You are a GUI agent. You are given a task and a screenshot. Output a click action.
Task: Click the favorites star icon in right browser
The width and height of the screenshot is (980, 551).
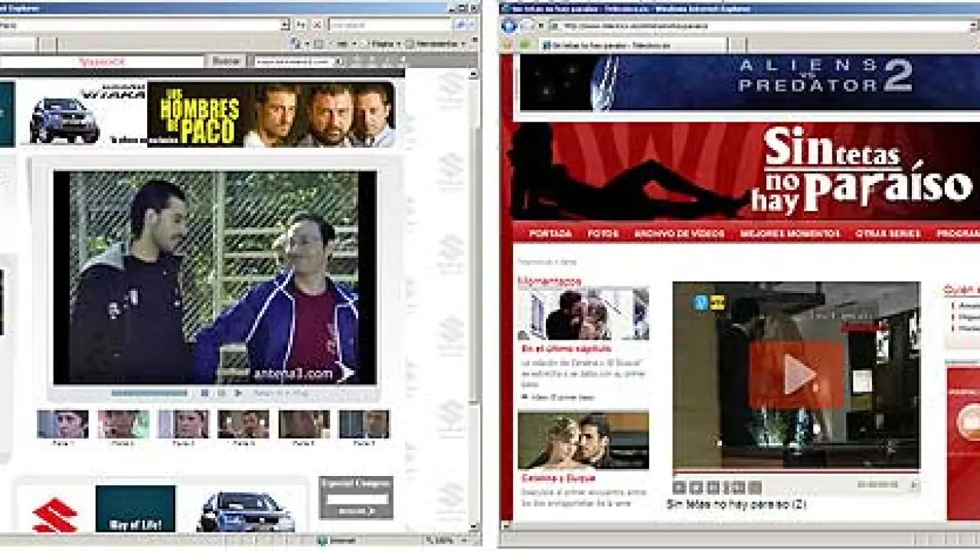click(x=508, y=45)
